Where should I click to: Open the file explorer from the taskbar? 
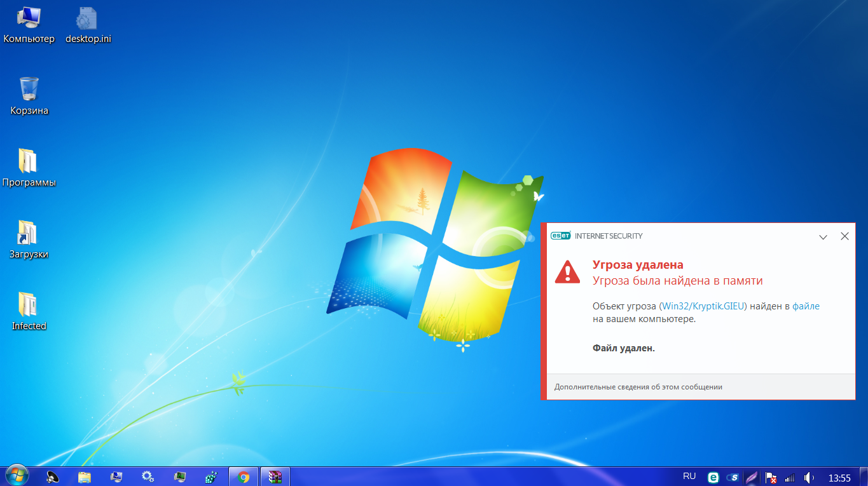coord(85,477)
